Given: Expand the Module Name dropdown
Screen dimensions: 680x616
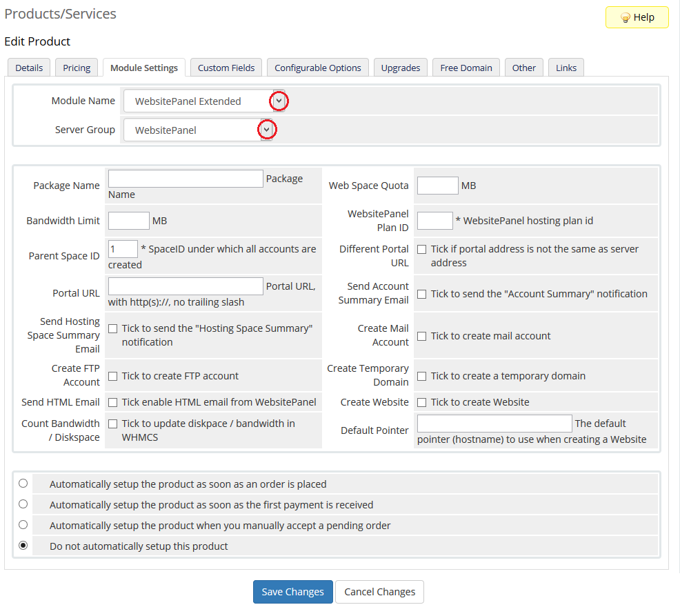Looking at the screenshot, I should coord(204,101).
